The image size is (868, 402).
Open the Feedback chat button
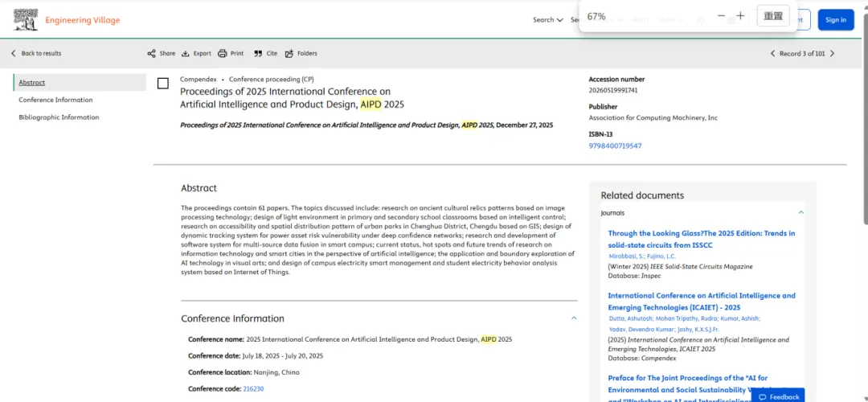click(779, 396)
